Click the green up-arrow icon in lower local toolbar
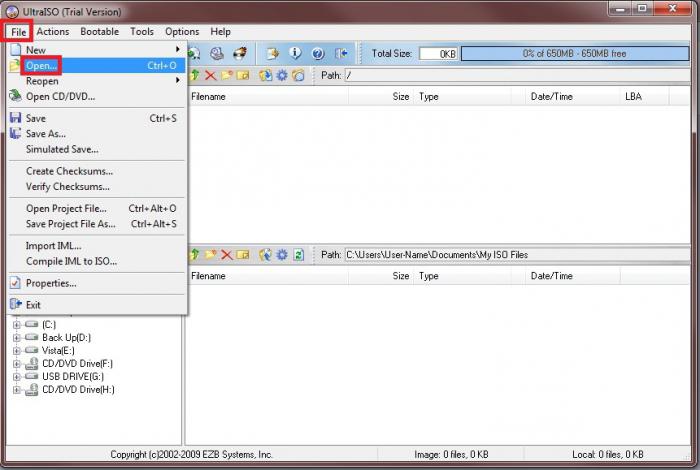This screenshot has width=700, height=470. click(x=194, y=255)
